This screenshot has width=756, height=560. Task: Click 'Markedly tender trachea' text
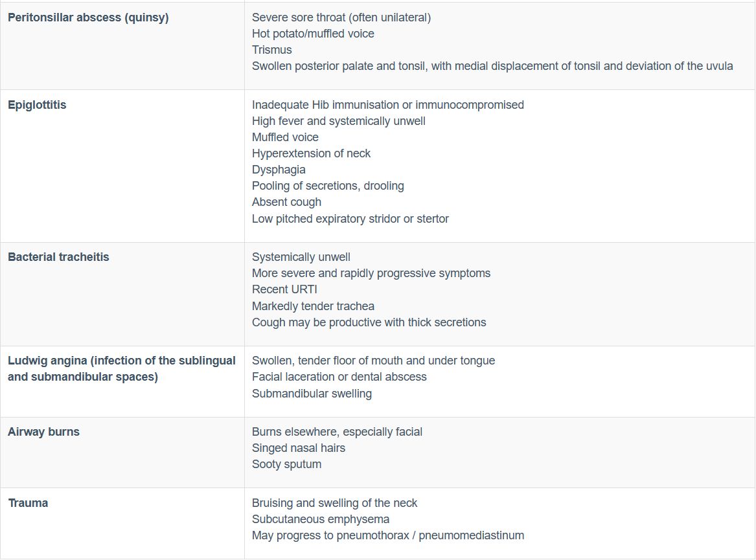point(313,306)
